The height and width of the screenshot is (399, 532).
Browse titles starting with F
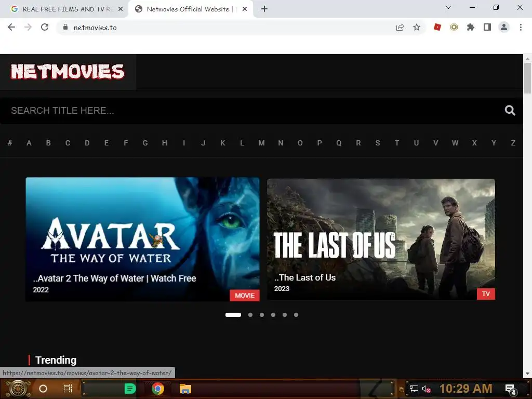pos(126,143)
